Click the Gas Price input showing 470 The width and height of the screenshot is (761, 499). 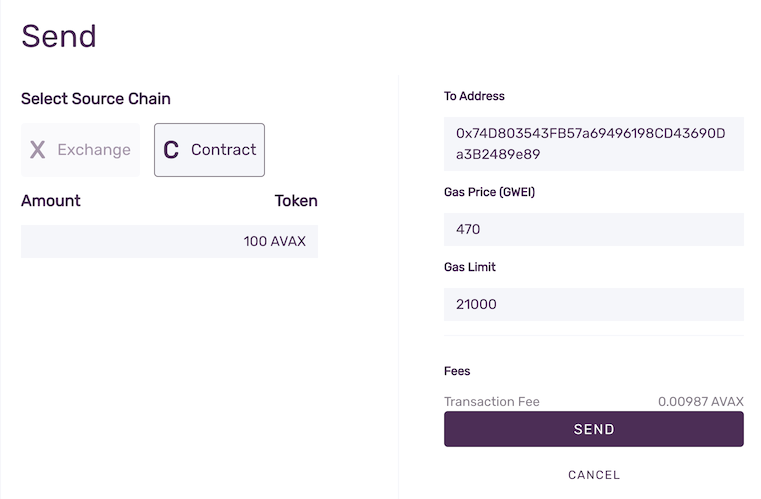593,229
